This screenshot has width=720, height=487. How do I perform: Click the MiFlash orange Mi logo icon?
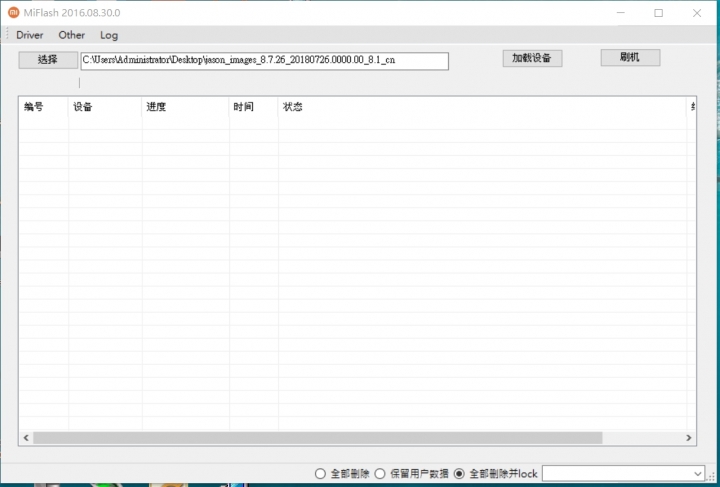click(14, 12)
